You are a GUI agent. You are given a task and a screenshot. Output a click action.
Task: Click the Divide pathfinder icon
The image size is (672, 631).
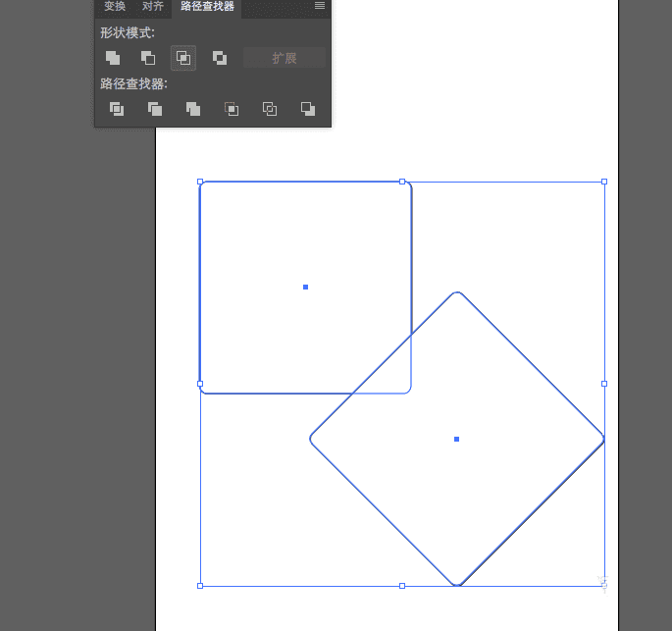click(117, 109)
